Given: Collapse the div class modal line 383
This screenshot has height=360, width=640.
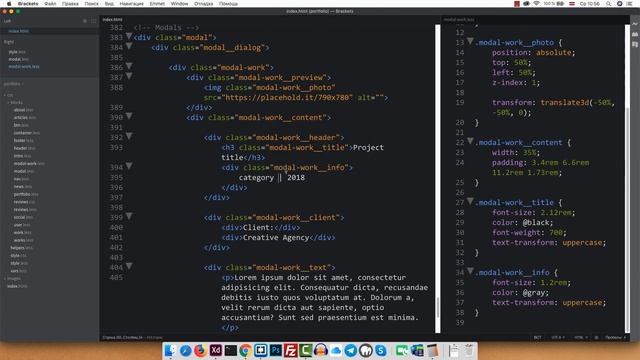Looking at the screenshot, I should tap(129, 36).
